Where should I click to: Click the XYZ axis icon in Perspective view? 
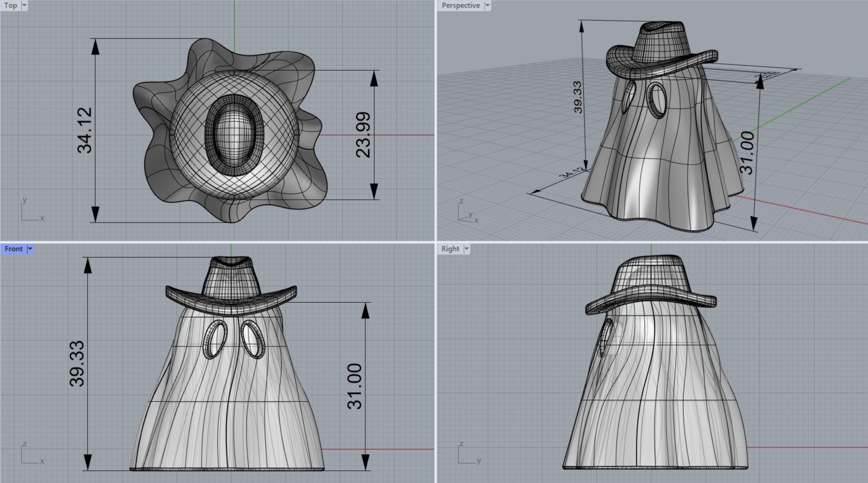[468, 212]
